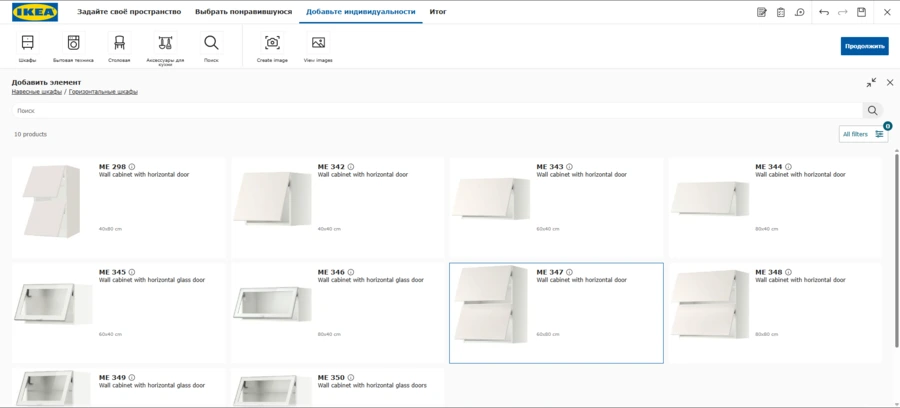Save the kitchen design
This screenshot has width=900, height=408.
[x=861, y=12]
